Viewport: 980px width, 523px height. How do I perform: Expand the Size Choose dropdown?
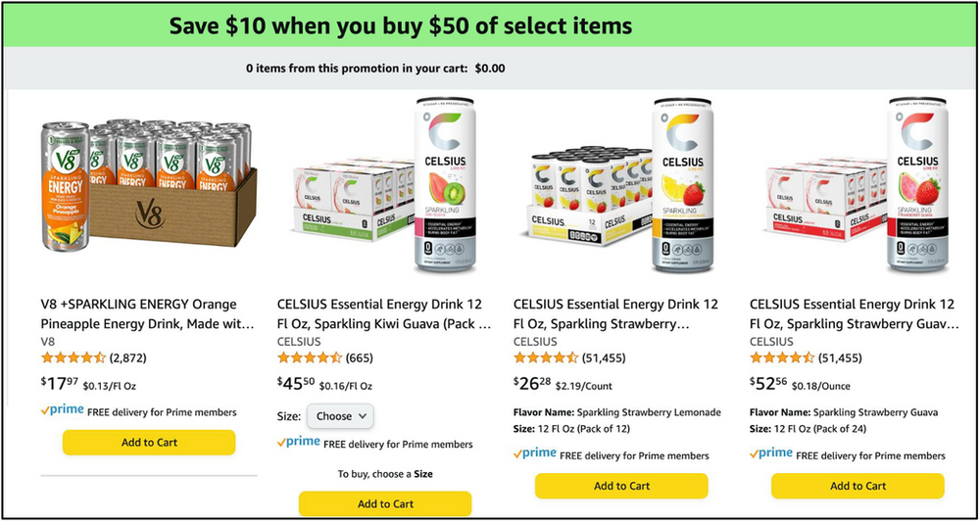pos(340,416)
